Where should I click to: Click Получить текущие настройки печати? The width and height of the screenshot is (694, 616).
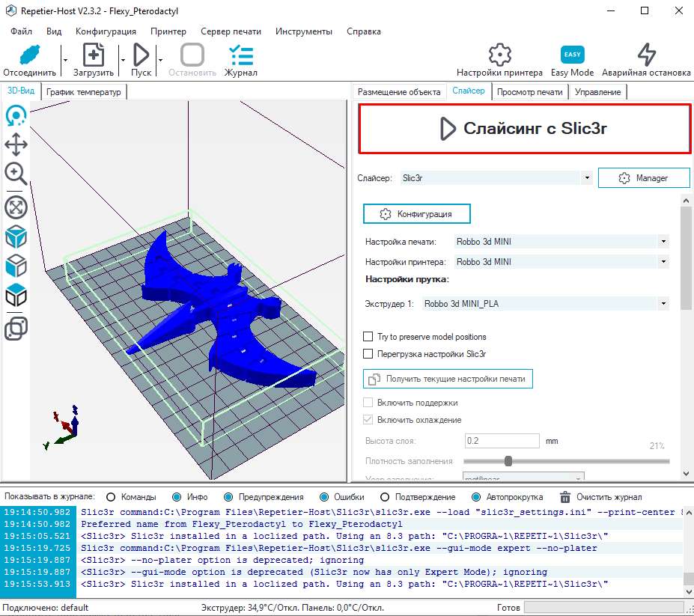(448, 379)
